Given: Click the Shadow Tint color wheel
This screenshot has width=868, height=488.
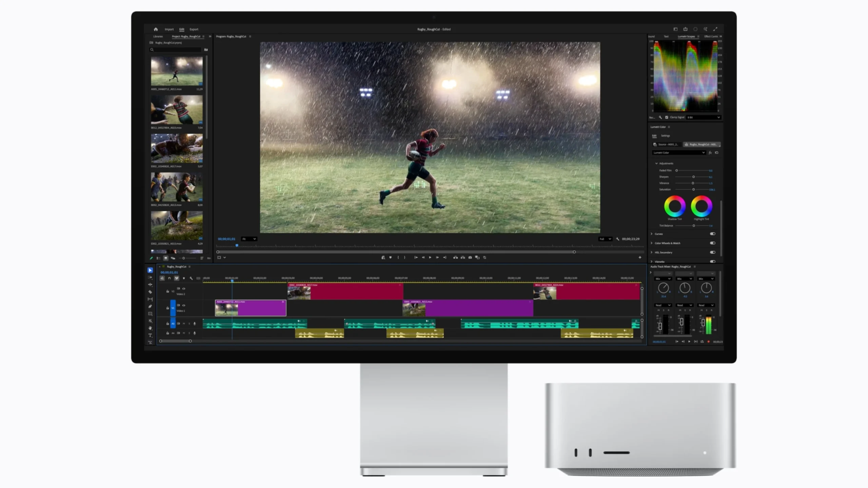Looking at the screenshot, I should (675, 206).
